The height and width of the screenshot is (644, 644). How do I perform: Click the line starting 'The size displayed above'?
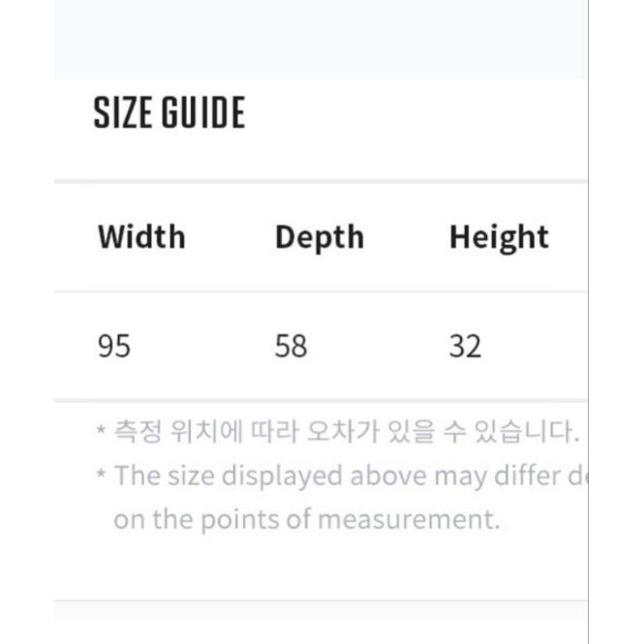pos(349,475)
